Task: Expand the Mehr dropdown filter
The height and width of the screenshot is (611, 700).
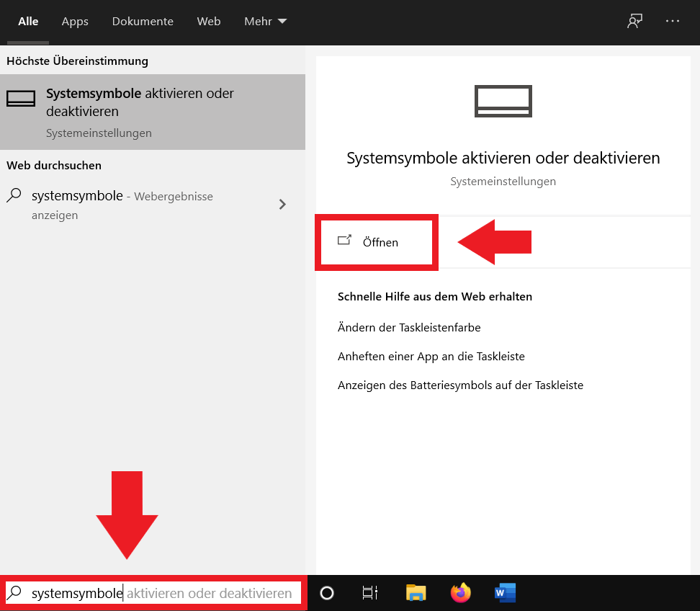Action: [265, 22]
